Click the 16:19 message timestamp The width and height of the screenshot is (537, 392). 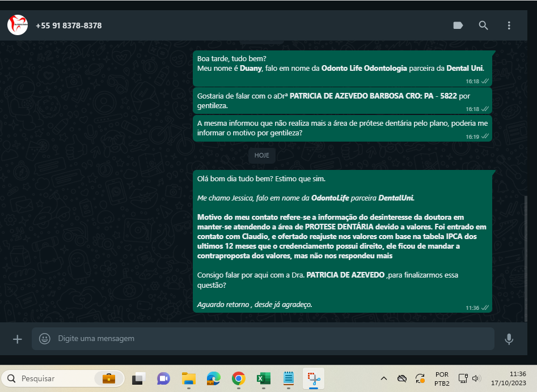(472, 137)
